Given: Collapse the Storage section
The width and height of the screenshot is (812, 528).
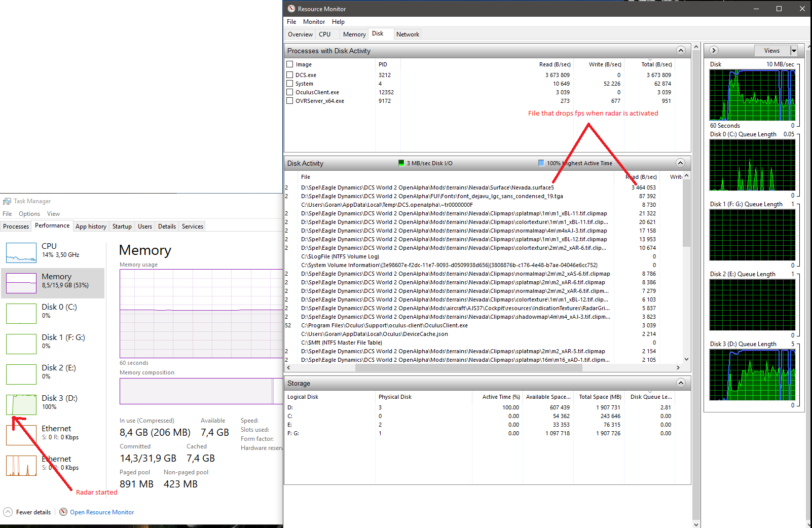Looking at the screenshot, I should click(x=681, y=383).
